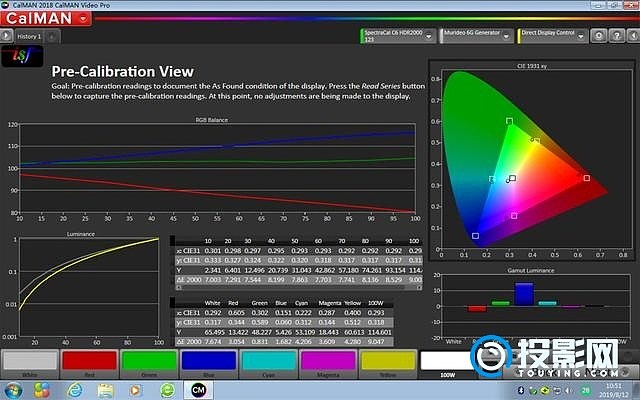The width and height of the screenshot is (640, 400).
Task: Click the ISF logo icon
Action: pyautogui.click(x=17, y=59)
